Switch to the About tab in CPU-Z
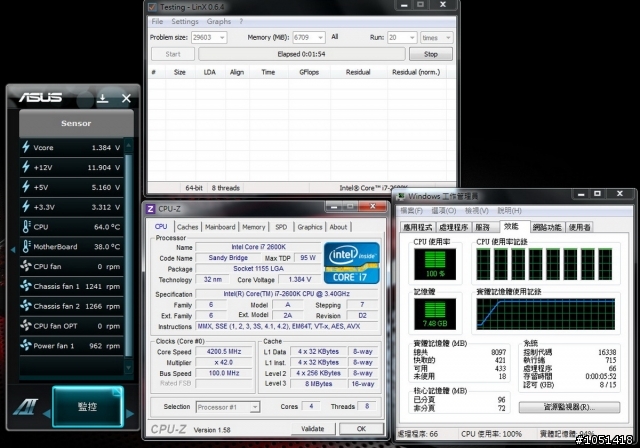Image resolution: width=640 pixels, height=448 pixels. (x=338, y=227)
